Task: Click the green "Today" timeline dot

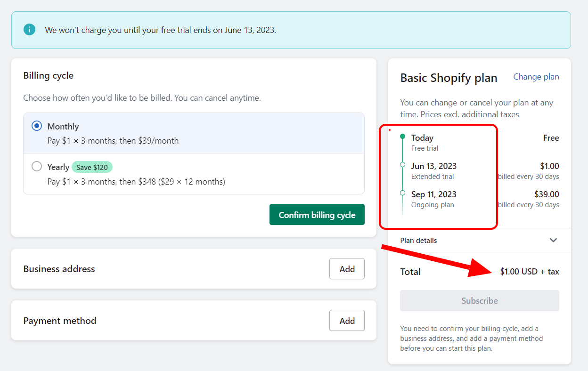Action: (x=402, y=136)
